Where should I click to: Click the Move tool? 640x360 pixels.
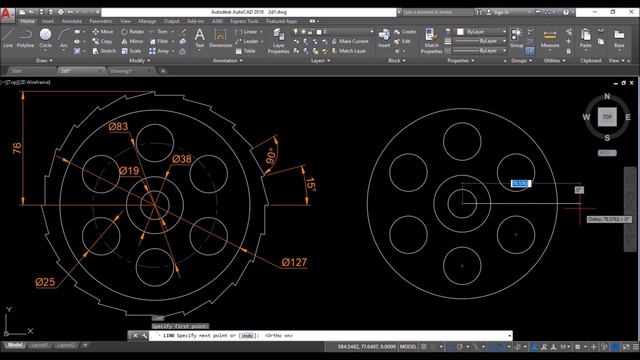(x=103, y=31)
